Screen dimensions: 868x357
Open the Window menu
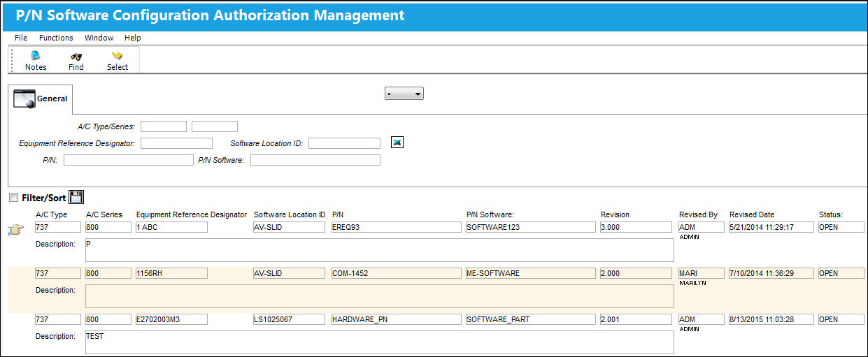pos(99,38)
